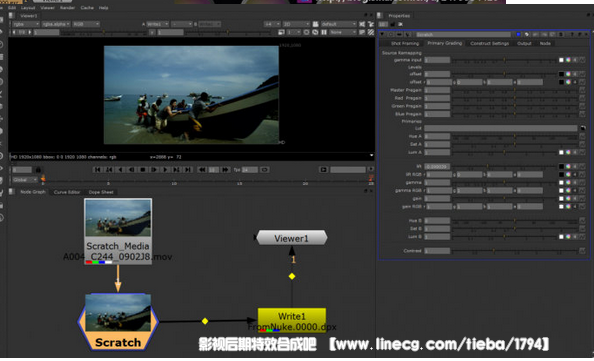Open the RGB display mode dropdown
Screen dimensions: 594x361
click(x=86, y=24)
